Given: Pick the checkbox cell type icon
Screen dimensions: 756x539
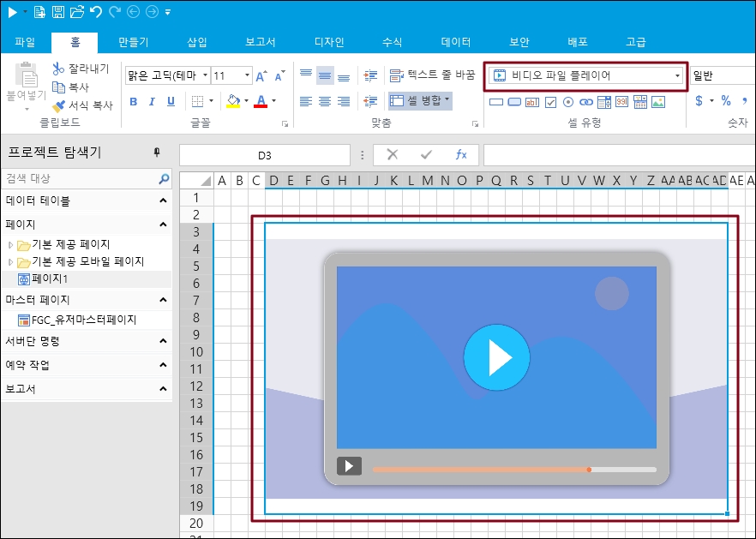Looking at the screenshot, I should (x=550, y=102).
